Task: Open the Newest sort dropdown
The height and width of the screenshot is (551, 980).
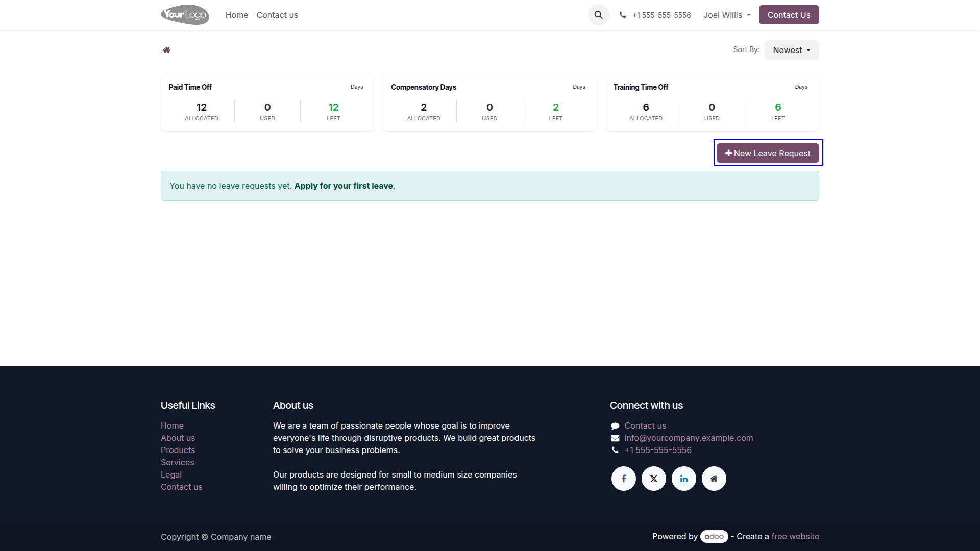Action: pos(792,50)
